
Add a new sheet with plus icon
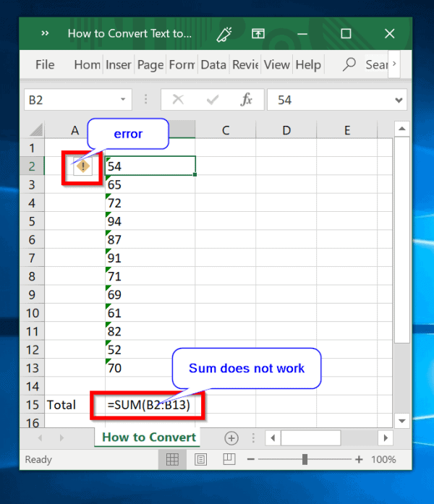click(x=231, y=437)
